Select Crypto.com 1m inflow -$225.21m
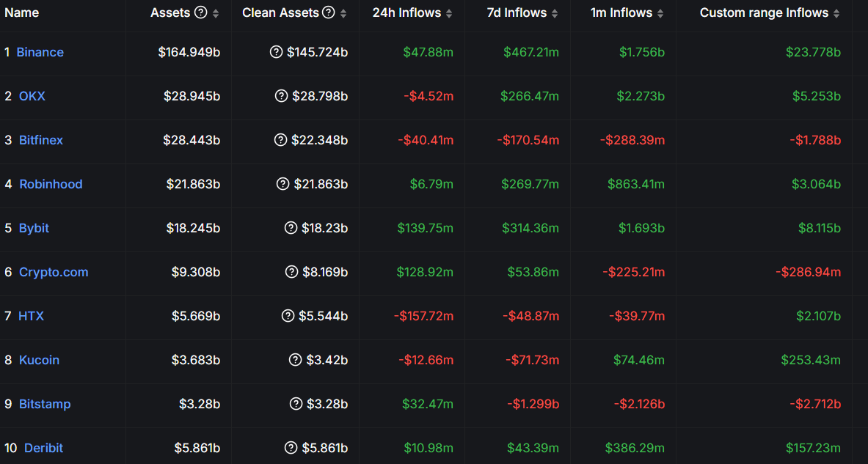Screen dimensions: 868x464 click(634, 272)
